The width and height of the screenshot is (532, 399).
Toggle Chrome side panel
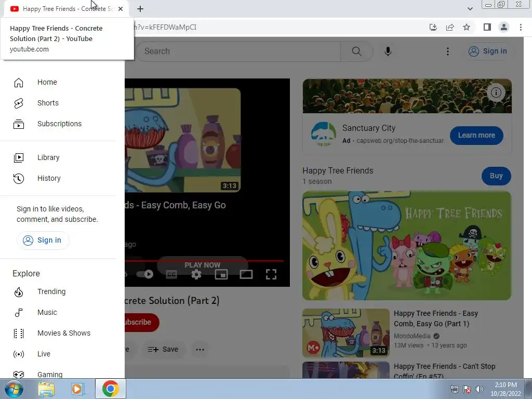pyautogui.click(x=487, y=27)
